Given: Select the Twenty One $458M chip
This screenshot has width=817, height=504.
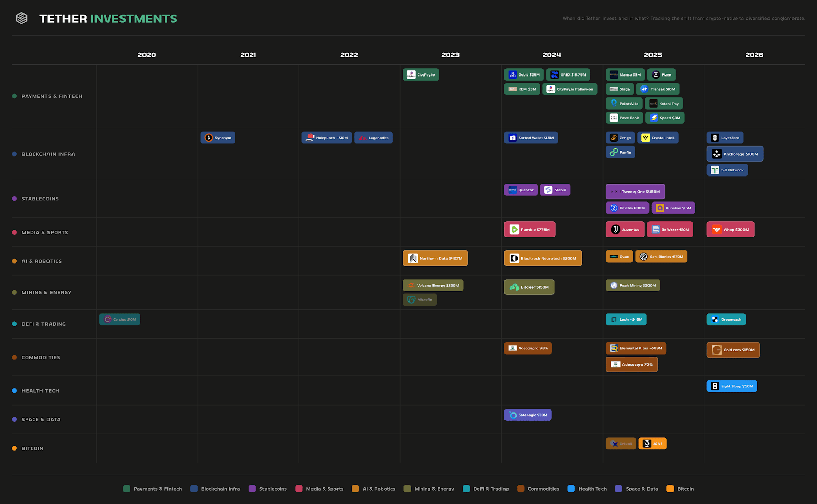Looking at the screenshot, I should 635,192.
